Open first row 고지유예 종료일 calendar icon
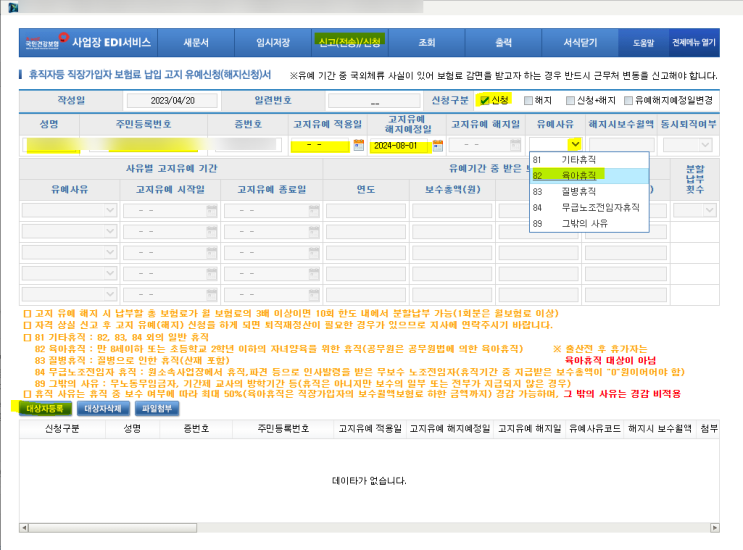Screen dimensions: 743x550 314,210
